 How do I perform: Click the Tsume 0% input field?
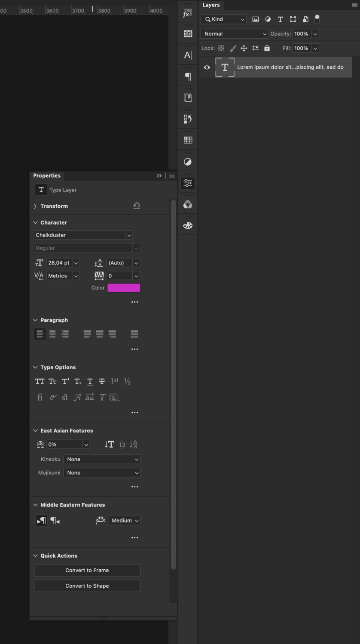coord(64,444)
